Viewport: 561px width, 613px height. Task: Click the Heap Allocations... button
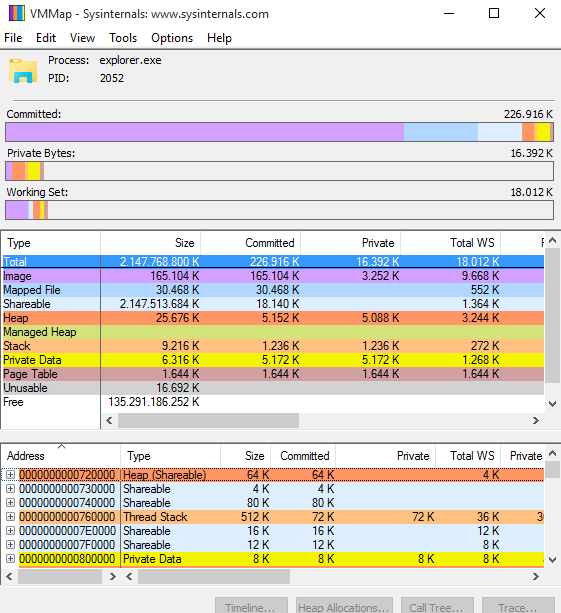[x=344, y=606]
